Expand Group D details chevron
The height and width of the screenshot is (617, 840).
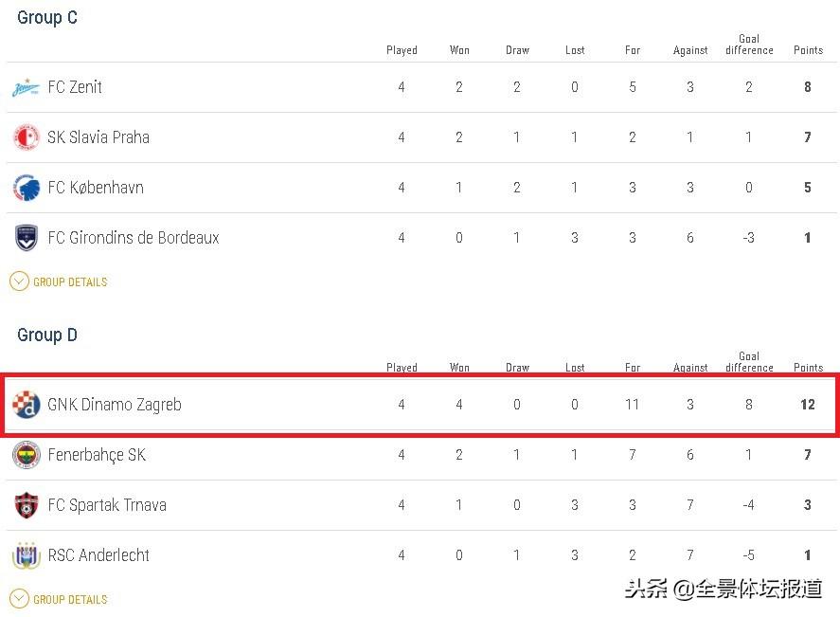pos(19,599)
